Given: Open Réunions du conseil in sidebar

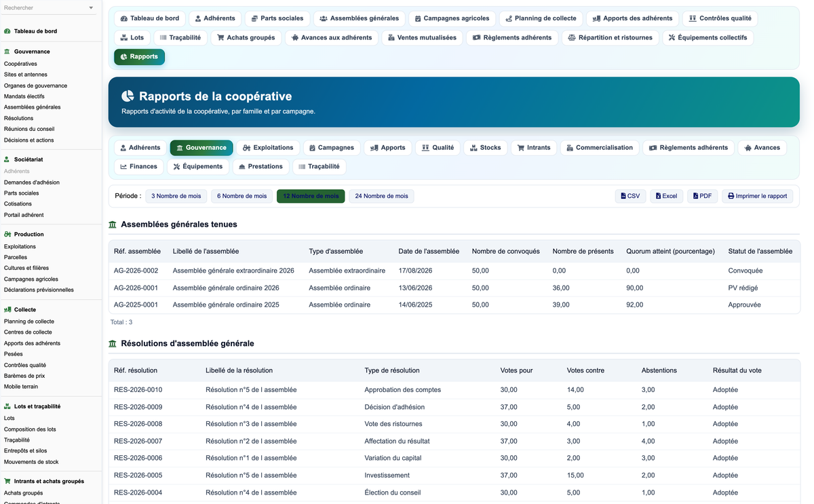Looking at the screenshot, I should coord(29,129).
